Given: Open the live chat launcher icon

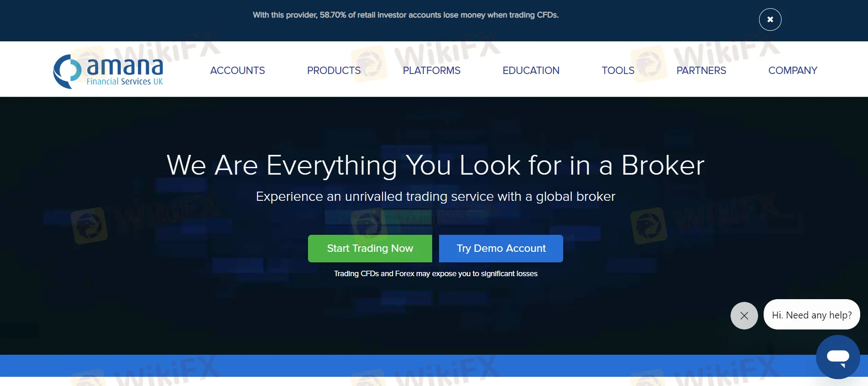Looking at the screenshot, I should (838, 357).
